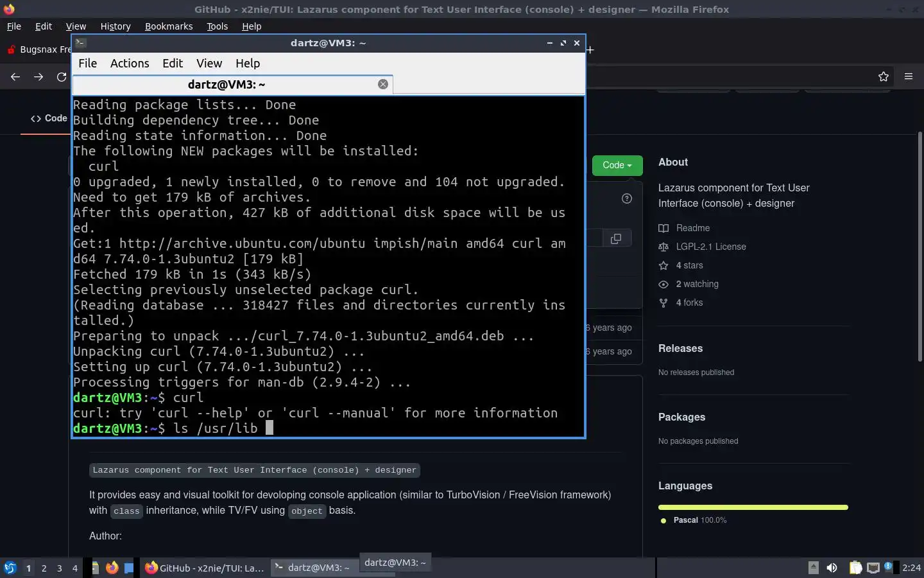Click the help question mark icon
Image resolution: width=924 pixels, height=578 pixels.
tap(627, 198)
